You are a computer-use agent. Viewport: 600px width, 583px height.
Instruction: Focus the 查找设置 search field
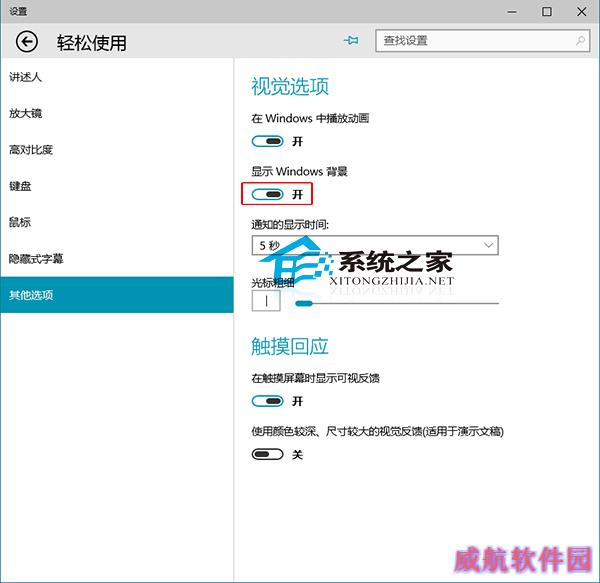point(483,41)
